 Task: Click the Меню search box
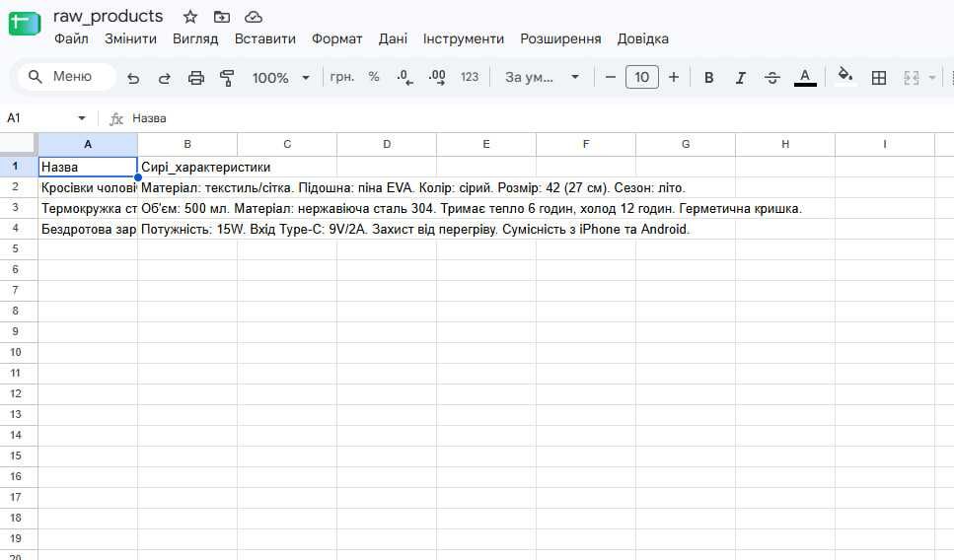coord(66,77)
